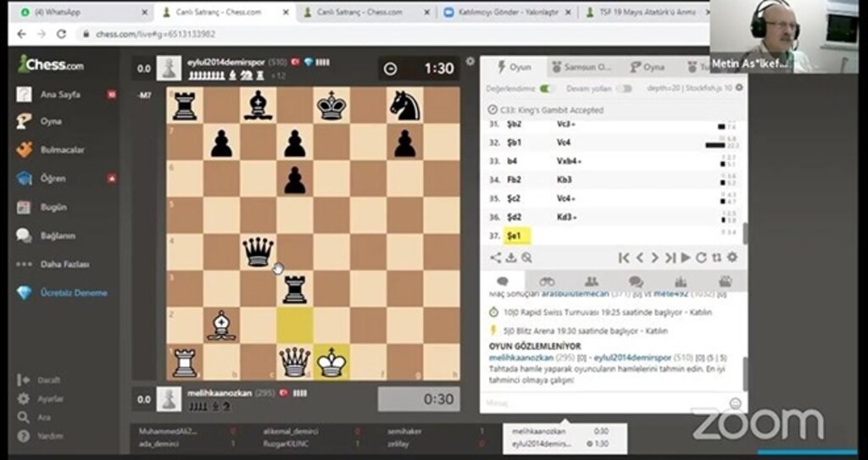Viewport: 868px width, 460px height.
Task: Open the spectators binoculars tab
Action: click(547, 281)
